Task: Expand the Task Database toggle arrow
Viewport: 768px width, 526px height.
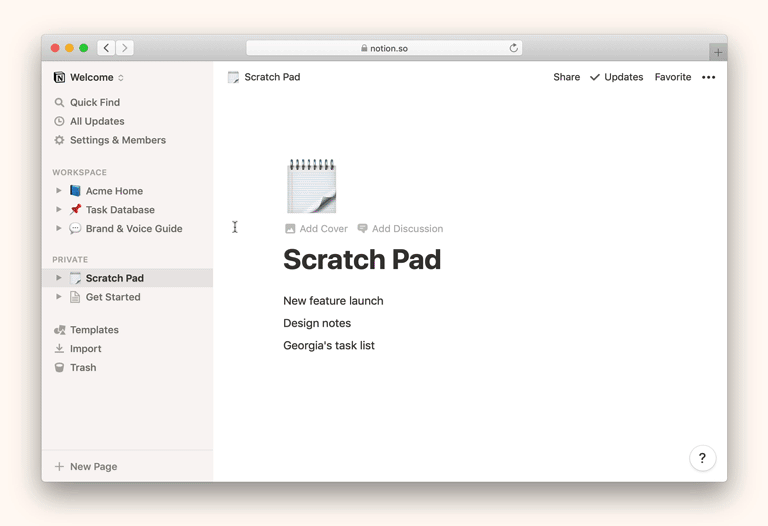Action: [59, 210]
